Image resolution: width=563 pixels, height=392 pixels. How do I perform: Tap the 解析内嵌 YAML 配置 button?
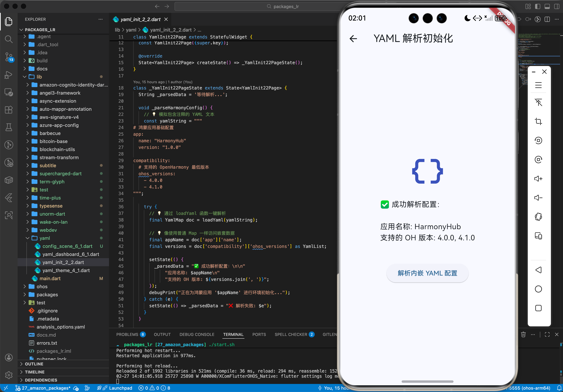(x=427, y=273)
